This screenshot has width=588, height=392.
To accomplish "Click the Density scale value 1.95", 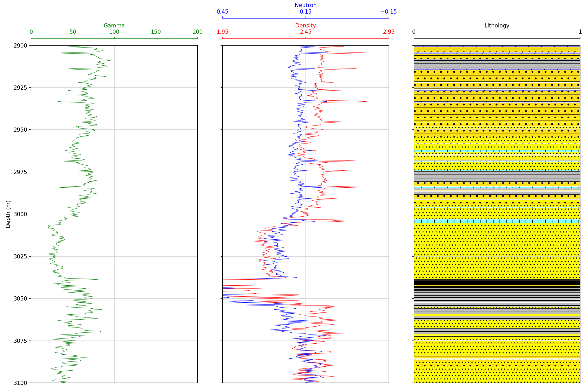I will point(222,32).
